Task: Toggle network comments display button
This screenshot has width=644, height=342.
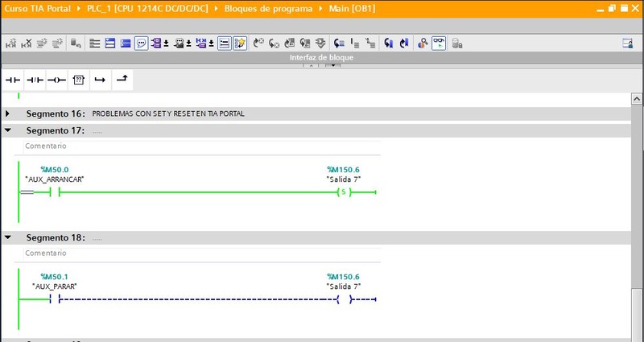Action: pos(142,43)
